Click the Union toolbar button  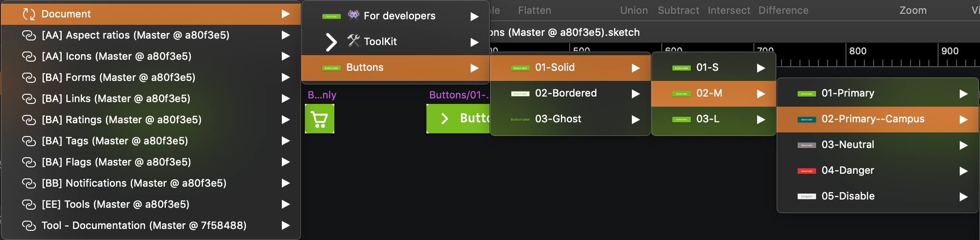pos(634,10)
